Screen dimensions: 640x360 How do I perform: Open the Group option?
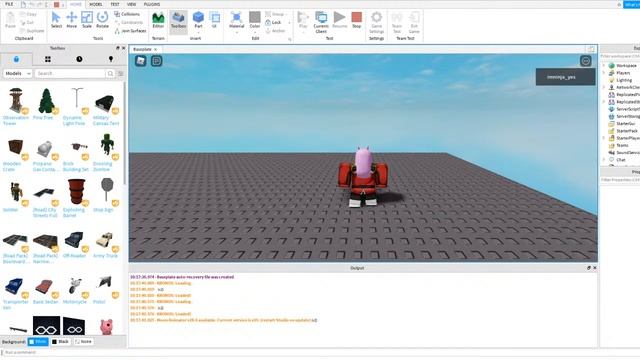point(275,14)
